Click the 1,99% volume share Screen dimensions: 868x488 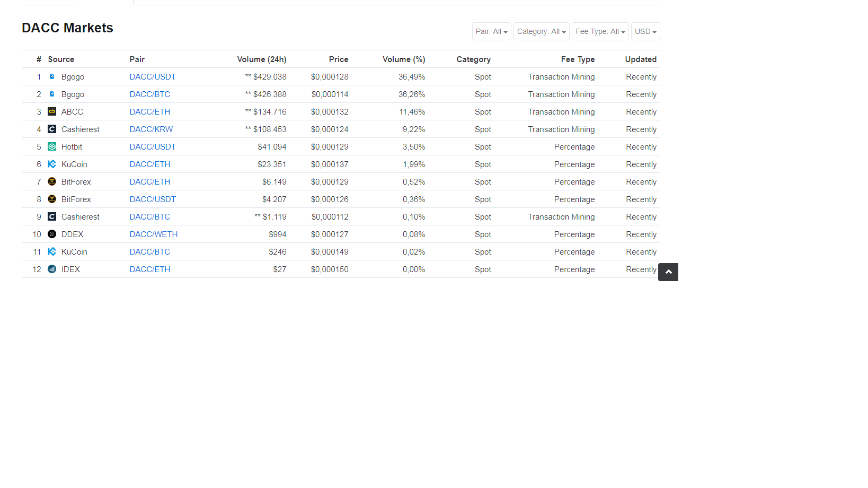[x=414, y=164]
